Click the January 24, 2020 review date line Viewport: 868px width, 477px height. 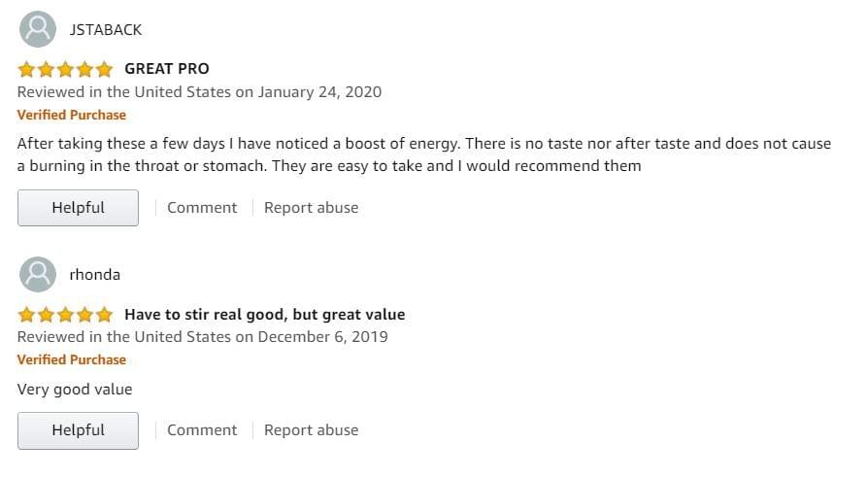pos(199,92)
